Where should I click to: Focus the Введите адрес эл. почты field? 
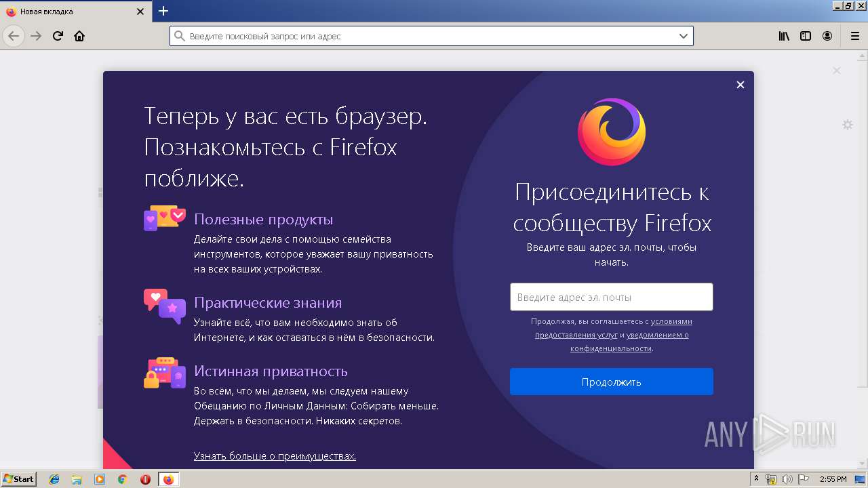click(x=611, y=297)
